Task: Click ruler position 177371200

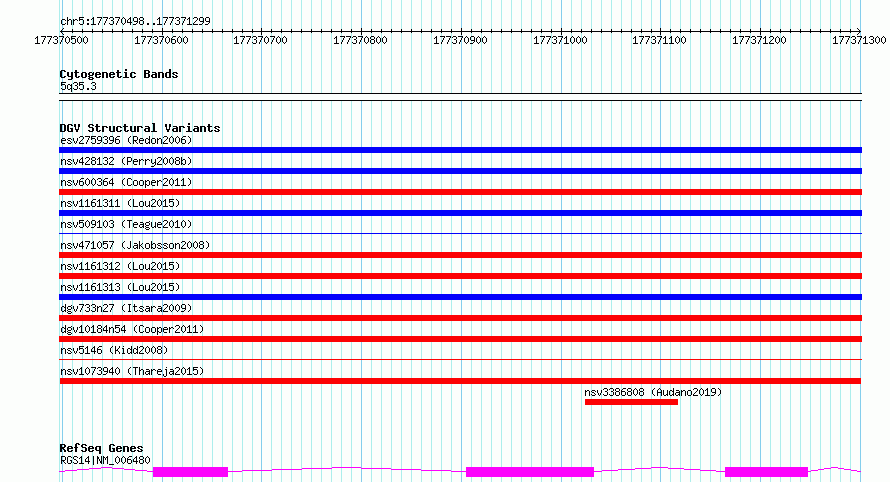Action: click(x=759, y=40)
